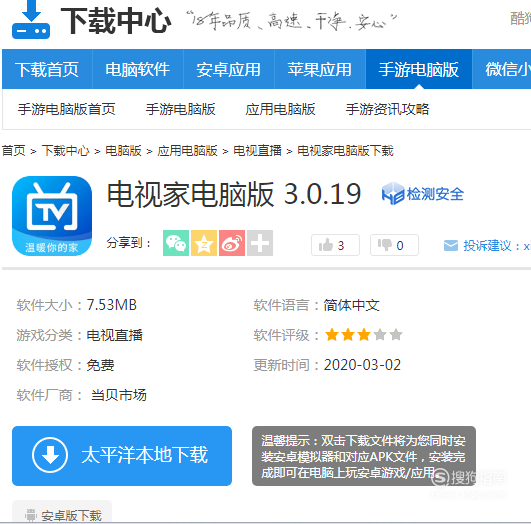Click the 温馨提示 gray notice box
This screenshot has width=531, height=524.
point(364,456)
